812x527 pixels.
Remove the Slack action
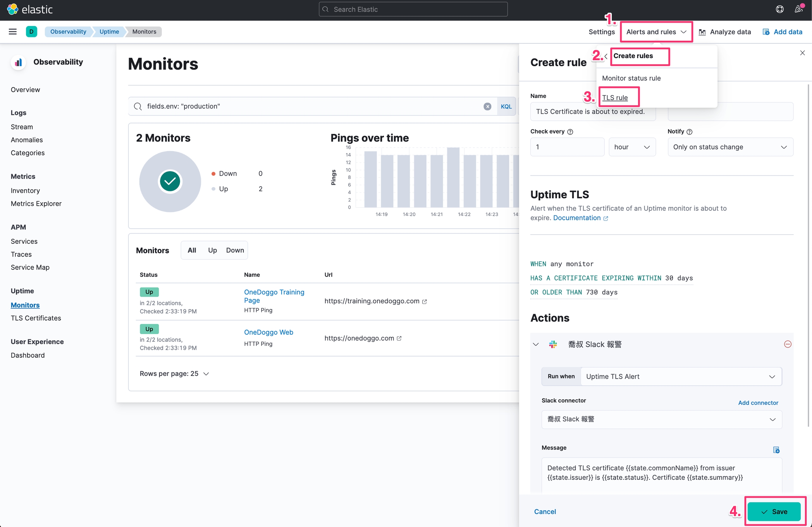pos(788,344)
